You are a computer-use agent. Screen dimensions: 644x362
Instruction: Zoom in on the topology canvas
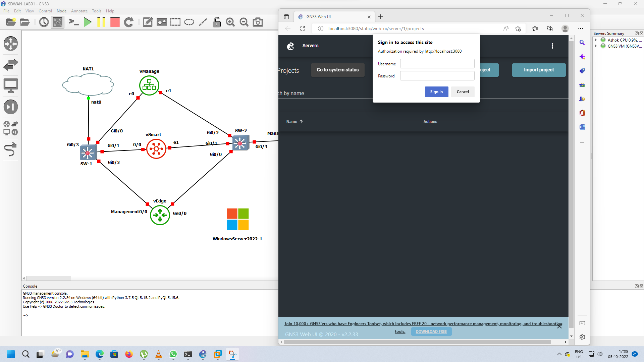(230, 22)
